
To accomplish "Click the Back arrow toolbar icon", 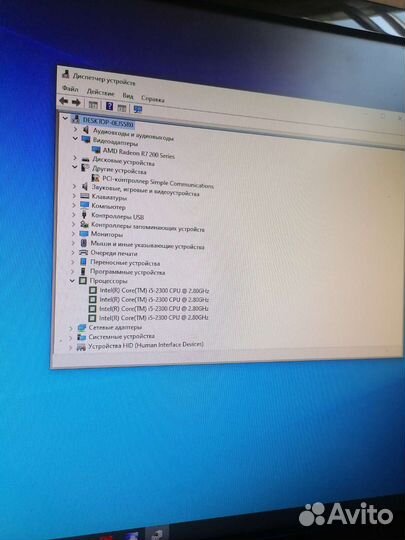I will coord(64,101).
